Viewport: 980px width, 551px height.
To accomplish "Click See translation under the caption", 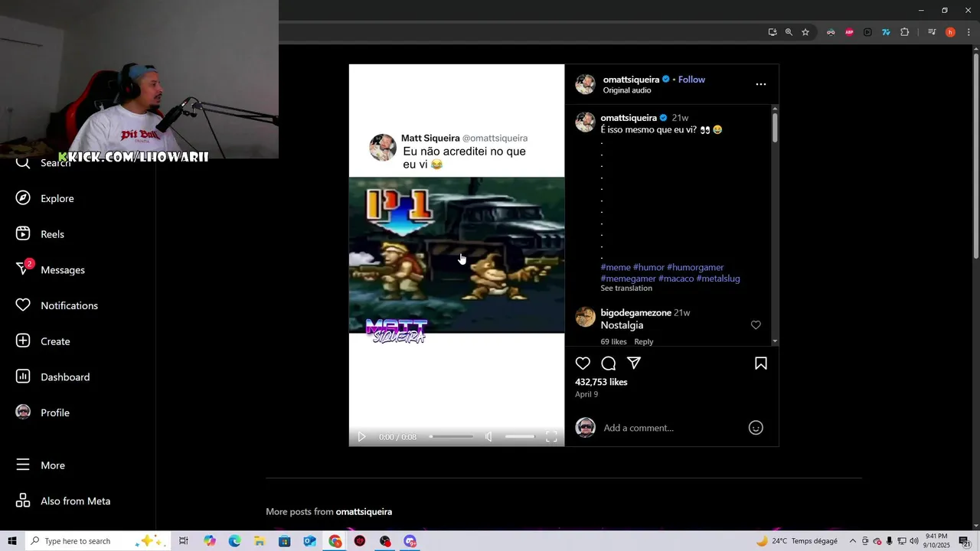I will tap(626, 289).
